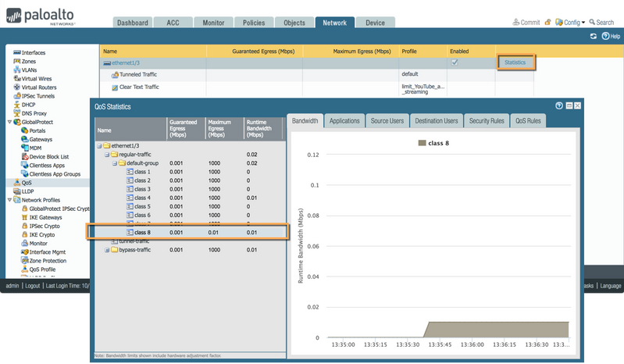Collapse the ethernet1/3 node in QoS Statistics
Screen dimensions: 624x364
click(x=99, y=146)
